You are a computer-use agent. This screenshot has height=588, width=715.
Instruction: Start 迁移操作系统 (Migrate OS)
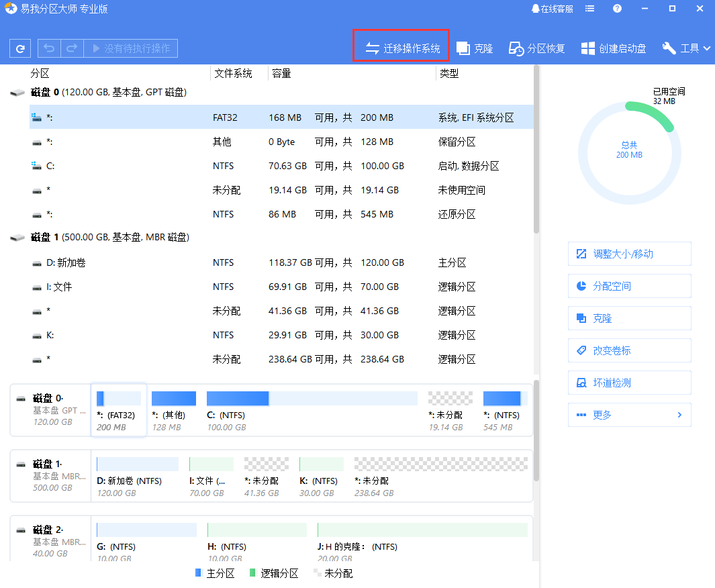point(401,45)
